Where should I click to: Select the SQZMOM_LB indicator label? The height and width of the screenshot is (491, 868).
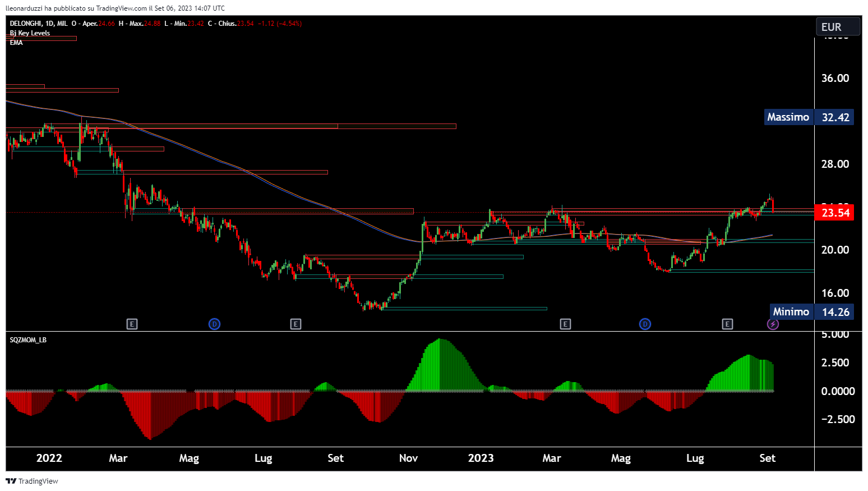tap(28, 340)
